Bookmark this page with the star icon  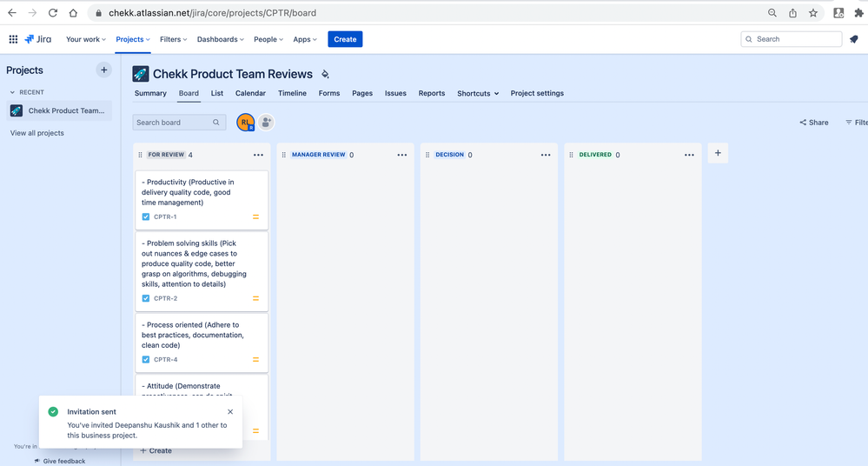[813, 13]
